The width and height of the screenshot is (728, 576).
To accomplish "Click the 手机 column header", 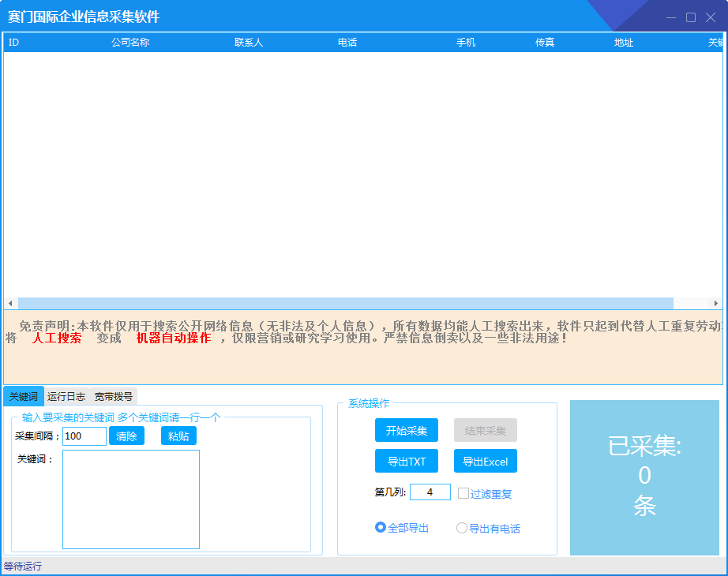I will click(466, 43).
